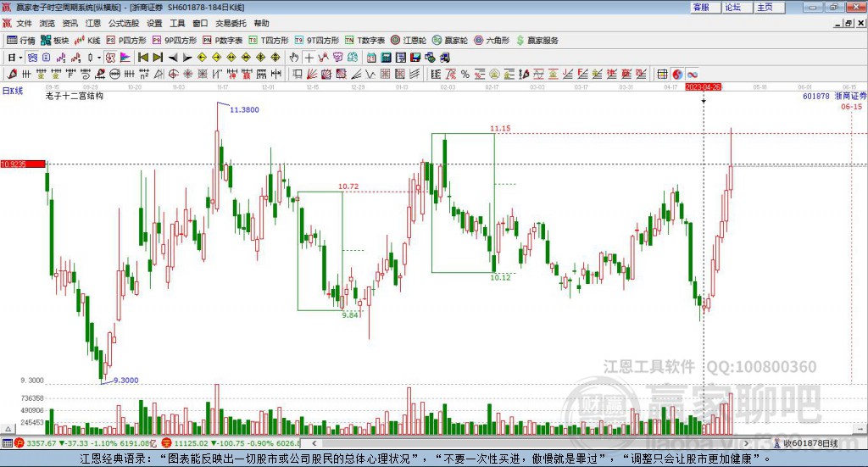
Task: Toggle the pink flag chart icon
Action: [x=125, y=58]
